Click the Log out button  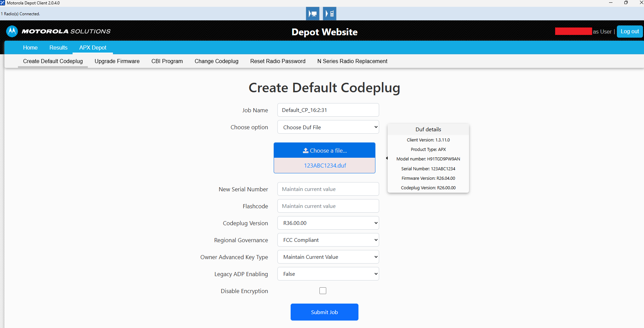tap(629, 32)
